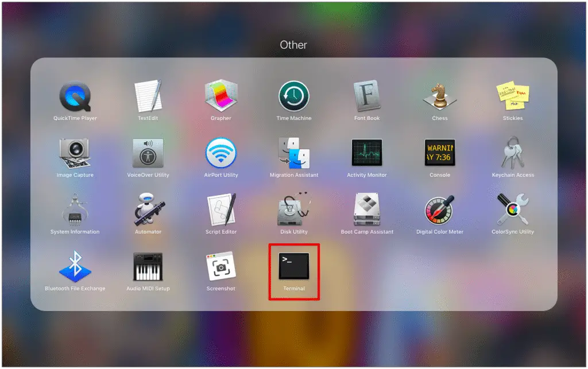
Task: Open AirPort Utility
Action: (220, 154)
